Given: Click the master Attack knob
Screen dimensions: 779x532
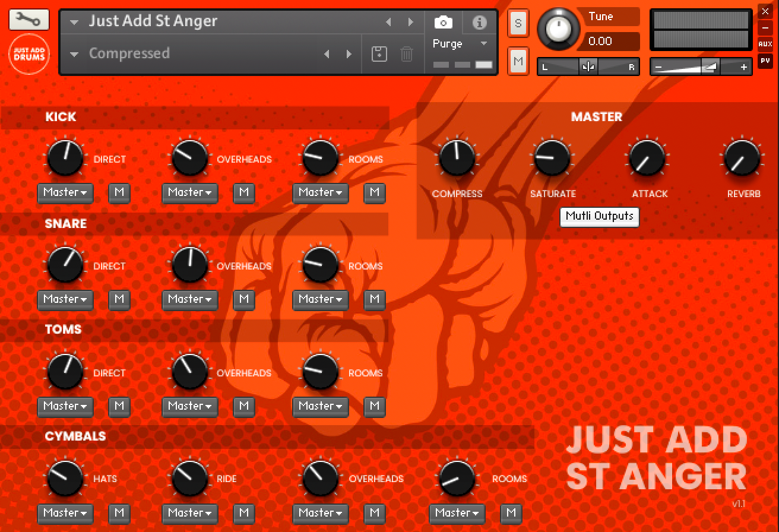Looking at the screenshot, I should coord(647,158).
